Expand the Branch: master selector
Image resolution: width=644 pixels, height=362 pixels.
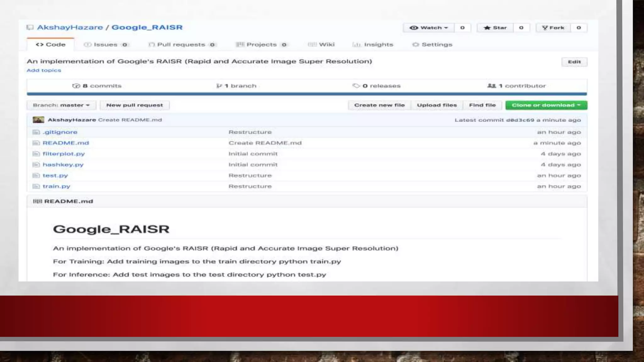click(x=61, y=105)
